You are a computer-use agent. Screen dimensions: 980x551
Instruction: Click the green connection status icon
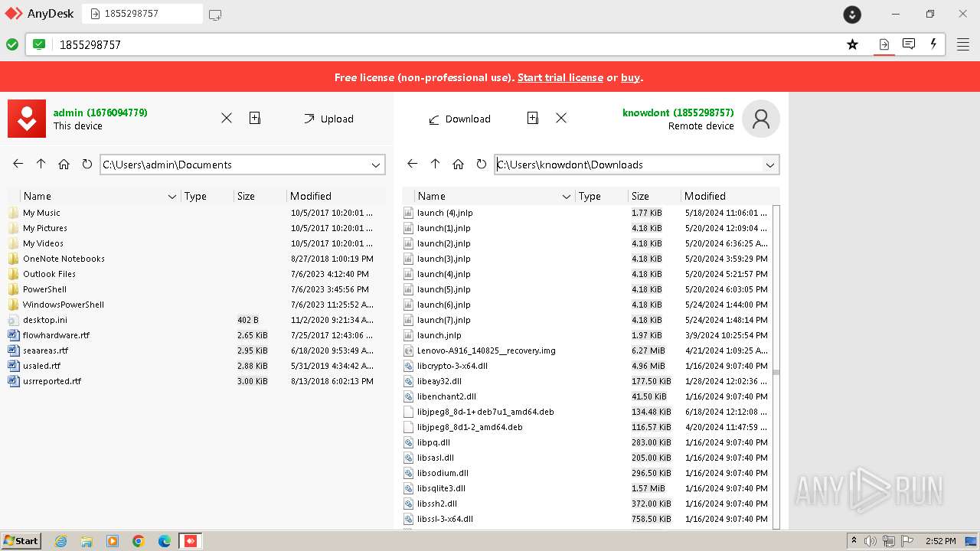pyautogui.click(x=12, y=44)
